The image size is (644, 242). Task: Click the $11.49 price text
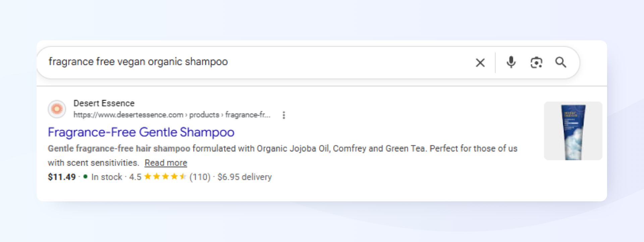pos(62,177)
